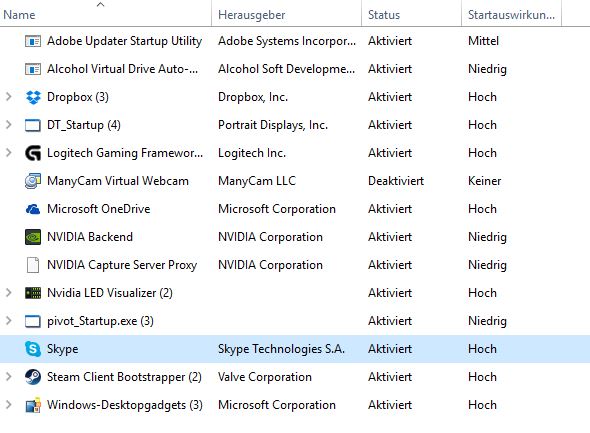Select the Logitech Gaming Framework icon
Screen dimensions: 590x433
(x=33, y=153)
